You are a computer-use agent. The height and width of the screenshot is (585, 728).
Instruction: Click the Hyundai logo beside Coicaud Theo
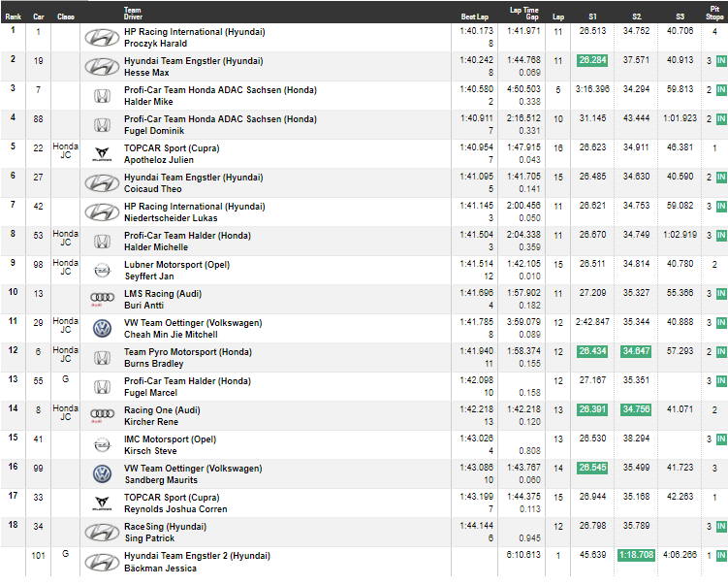click(x=102, y=183)
